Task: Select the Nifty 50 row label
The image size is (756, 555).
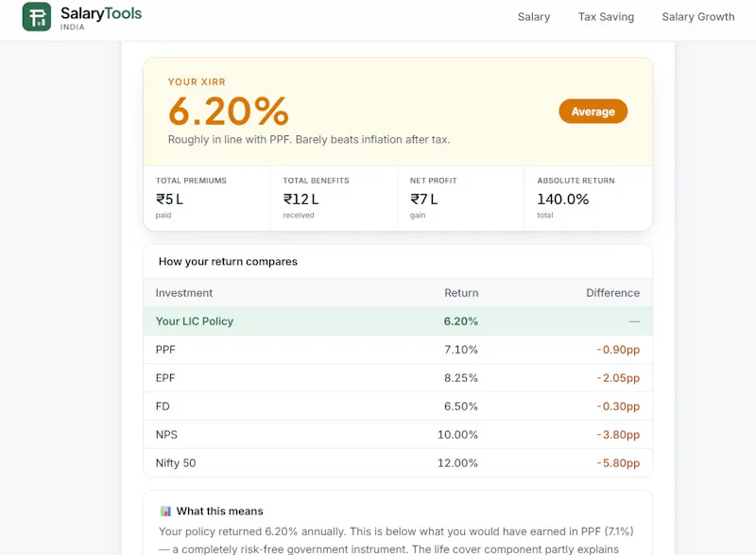Action: pyautogui.click(x=176, y=463)
